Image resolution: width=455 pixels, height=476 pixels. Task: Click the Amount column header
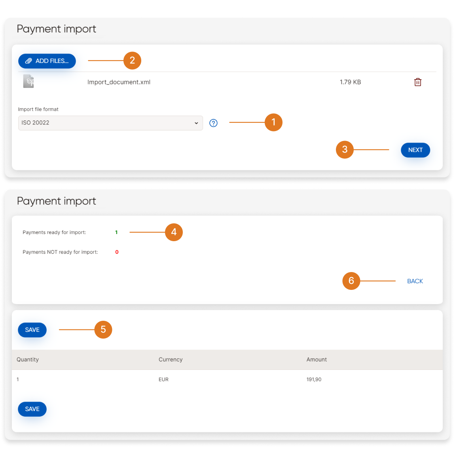(317, 360)
